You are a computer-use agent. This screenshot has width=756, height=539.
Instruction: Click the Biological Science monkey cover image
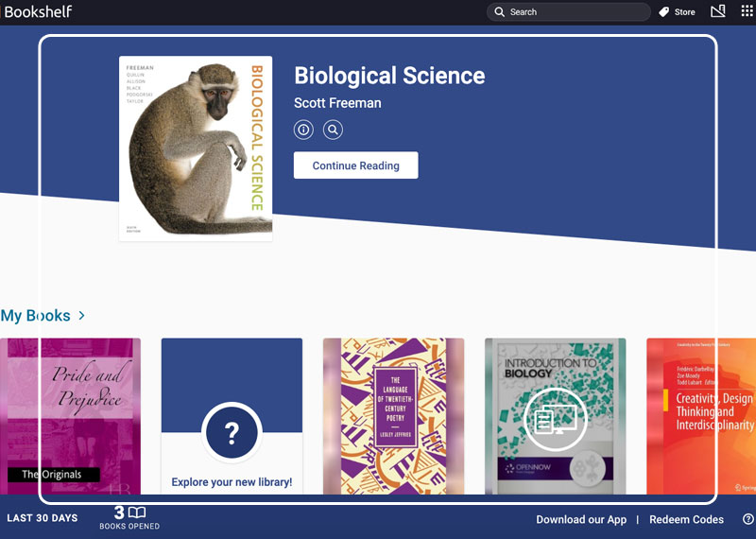pyautogui.click(x=196, y=148)
